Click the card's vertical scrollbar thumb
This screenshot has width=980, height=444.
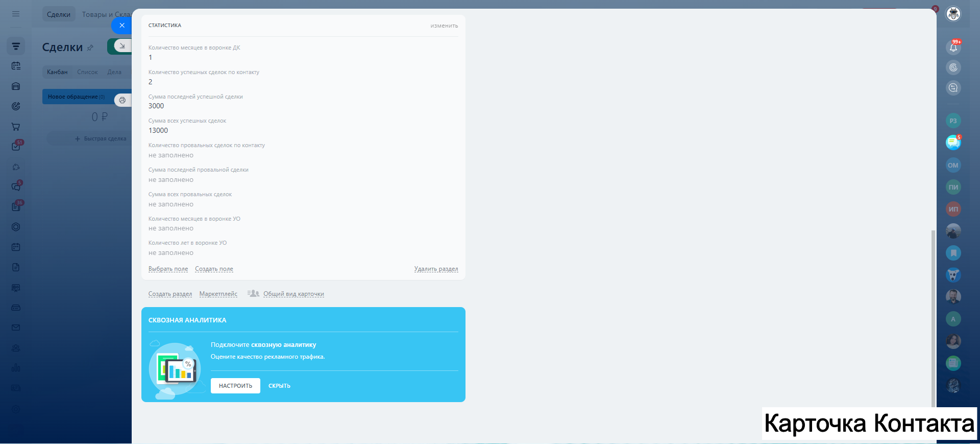(933, 318)
